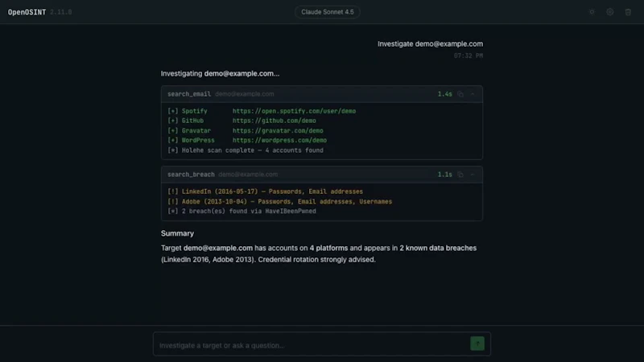Screen dimensions: 644x362
Task: Open the Spotify profile URL
Action: point(294,111)
